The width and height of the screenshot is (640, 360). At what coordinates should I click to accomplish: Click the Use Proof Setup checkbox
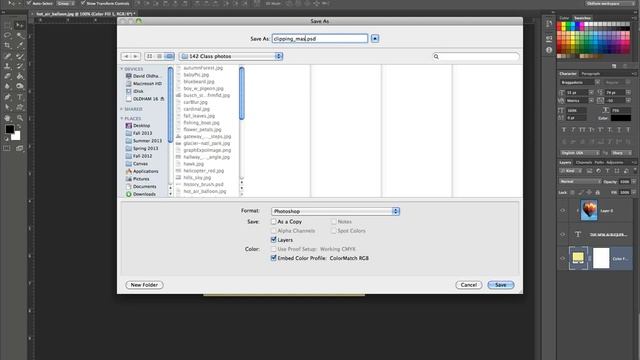pos(273,249)
